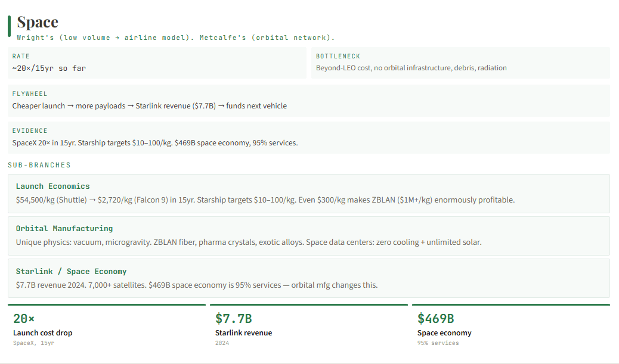This screenshot has height=364, width=619.
Task: Click the 20× launch cost drop stat
Action: click(107, 326)
